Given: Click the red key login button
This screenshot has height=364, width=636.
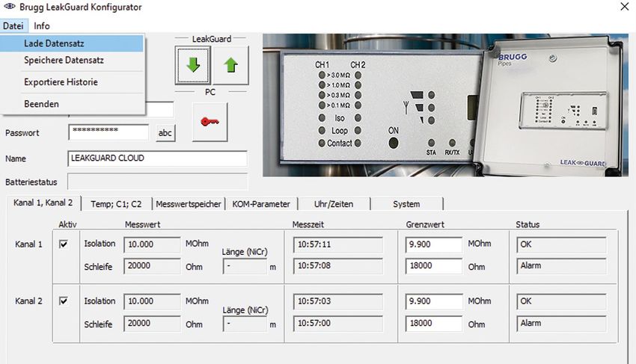Looking at the screenshot, I should click(210, 122).
